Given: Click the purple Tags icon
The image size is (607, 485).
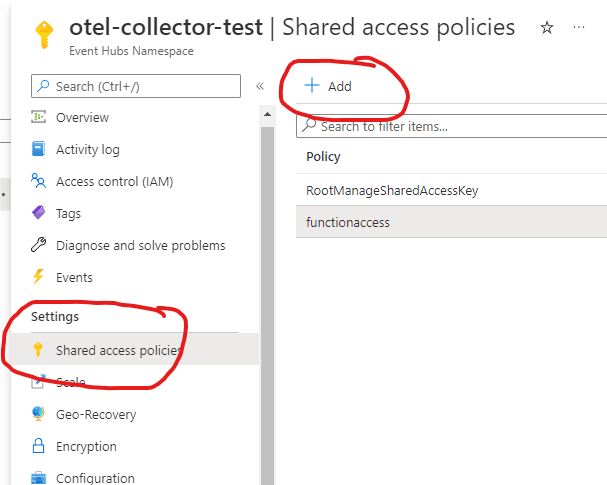Looking at the screenshot, I should pyautogui.click(x=39, y=213).
